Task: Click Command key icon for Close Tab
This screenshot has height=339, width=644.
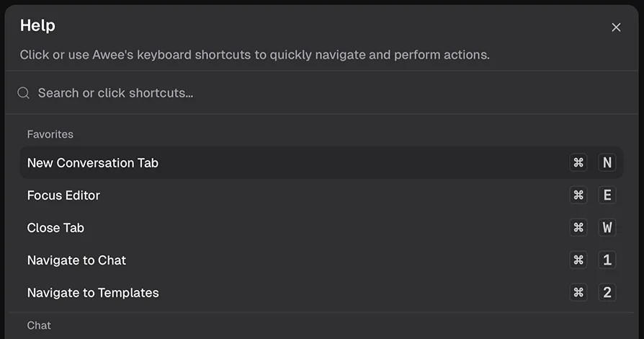Action: [578, 228]
